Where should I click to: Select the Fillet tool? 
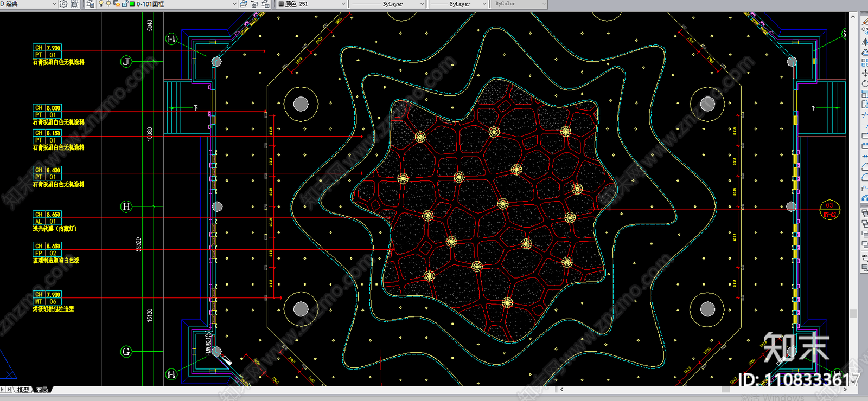coord(864,177)
